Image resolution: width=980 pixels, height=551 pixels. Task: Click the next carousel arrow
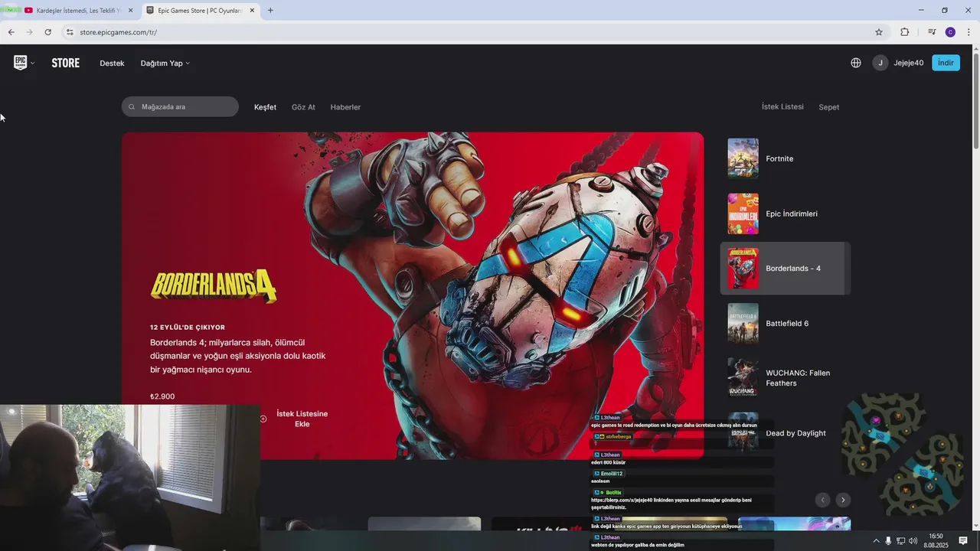843,500
